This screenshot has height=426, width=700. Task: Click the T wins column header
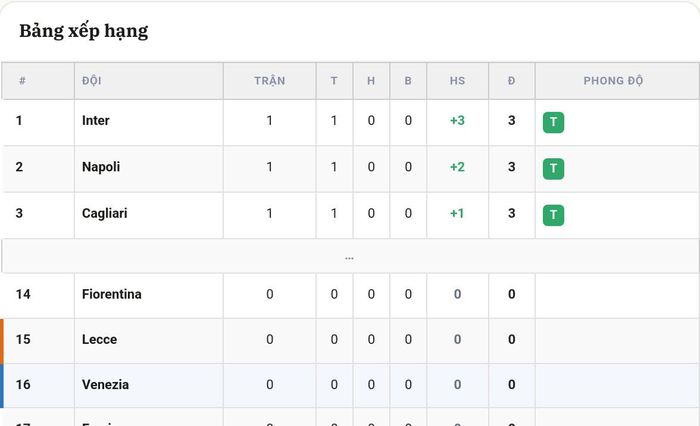pos(334,81)
